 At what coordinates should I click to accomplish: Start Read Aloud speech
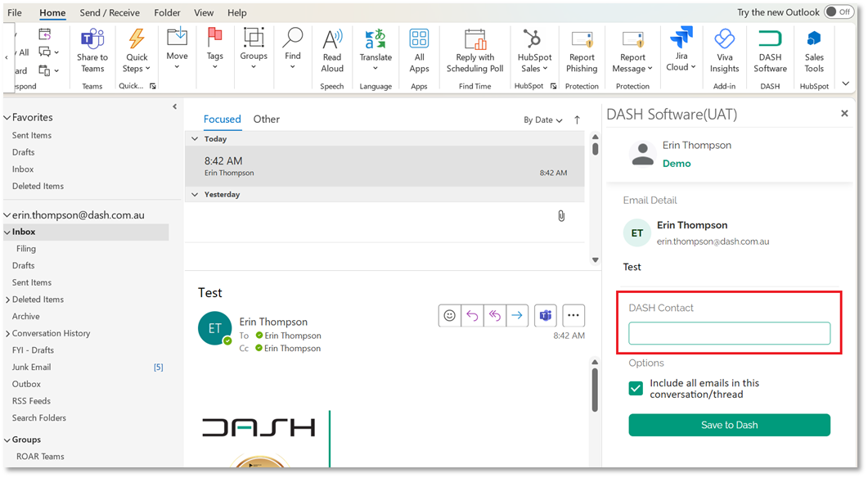pyautogui.click(x=332, y=51)
